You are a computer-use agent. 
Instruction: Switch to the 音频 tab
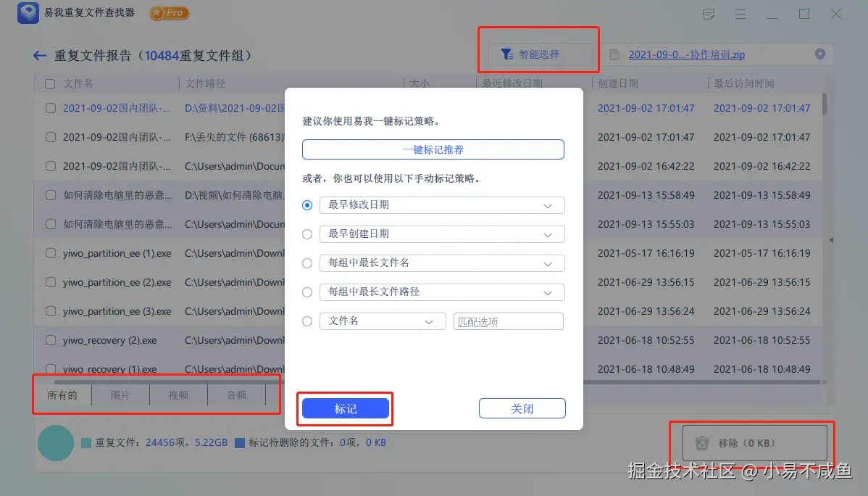(237, 395)
